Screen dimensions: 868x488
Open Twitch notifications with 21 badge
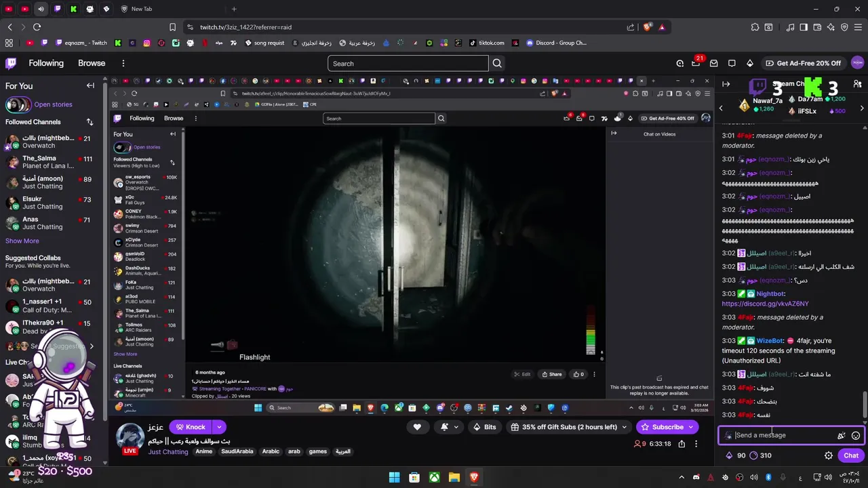(x=696, y=63)
